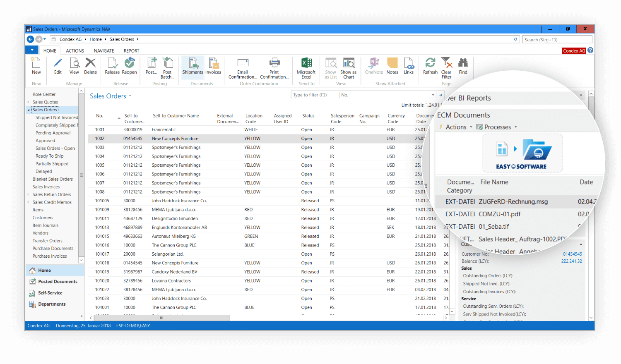The image size is (621, 364).
Task: Expand the Sales Quotes tree node
Action: tap(29, 102)
